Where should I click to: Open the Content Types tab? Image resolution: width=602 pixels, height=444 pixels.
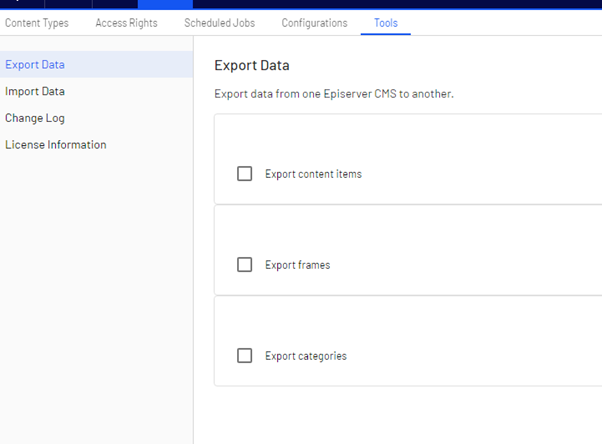37,23
